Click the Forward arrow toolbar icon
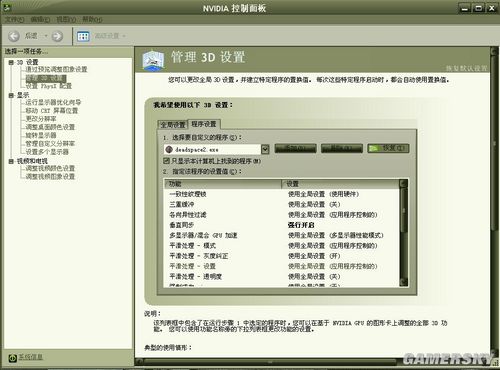 pos(57,36)
